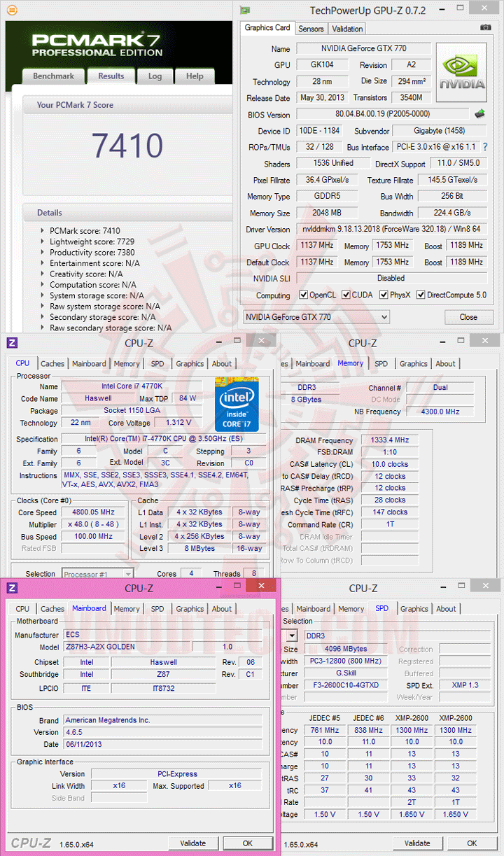Select the Results tab in PCMark 7
Viewport: 504px width, 856px height.
(x=111, y=76)
